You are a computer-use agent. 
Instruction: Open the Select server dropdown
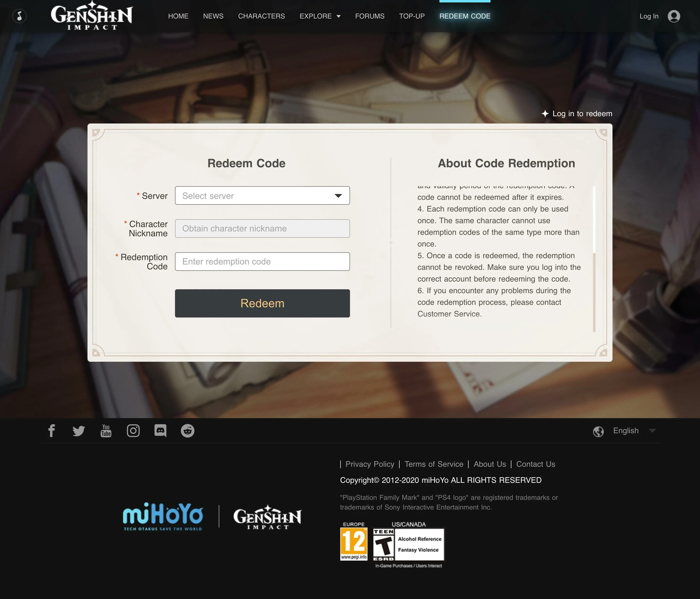262,195
